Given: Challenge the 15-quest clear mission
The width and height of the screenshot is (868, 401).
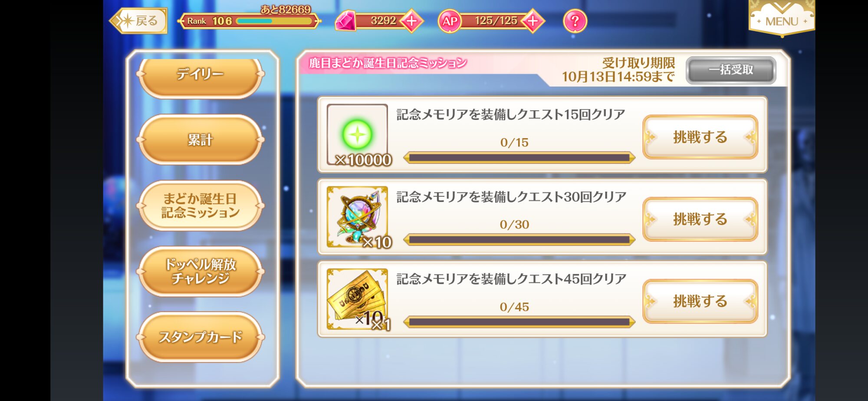Looking at the screenshot, I should [x=700, y=137].
